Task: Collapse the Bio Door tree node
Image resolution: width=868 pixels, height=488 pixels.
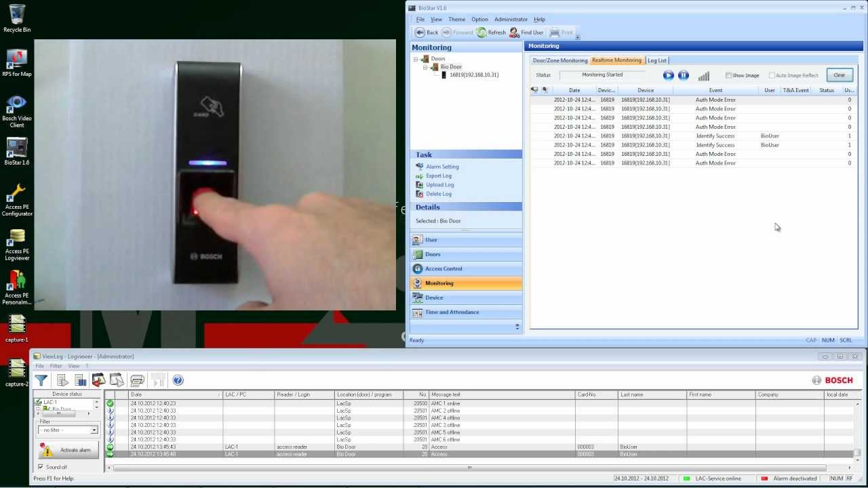Action: tap(425, 67)
